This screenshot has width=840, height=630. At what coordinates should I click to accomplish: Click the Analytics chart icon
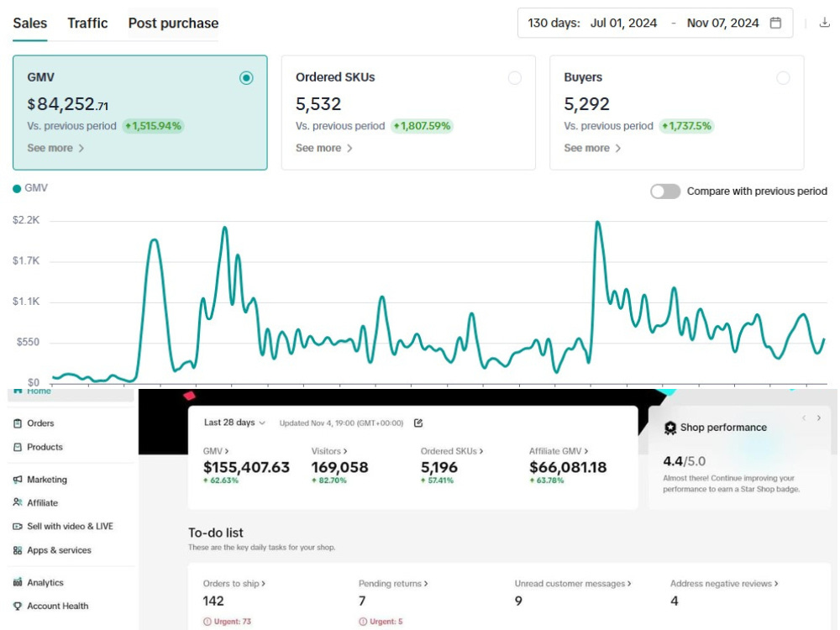point(18,582)
